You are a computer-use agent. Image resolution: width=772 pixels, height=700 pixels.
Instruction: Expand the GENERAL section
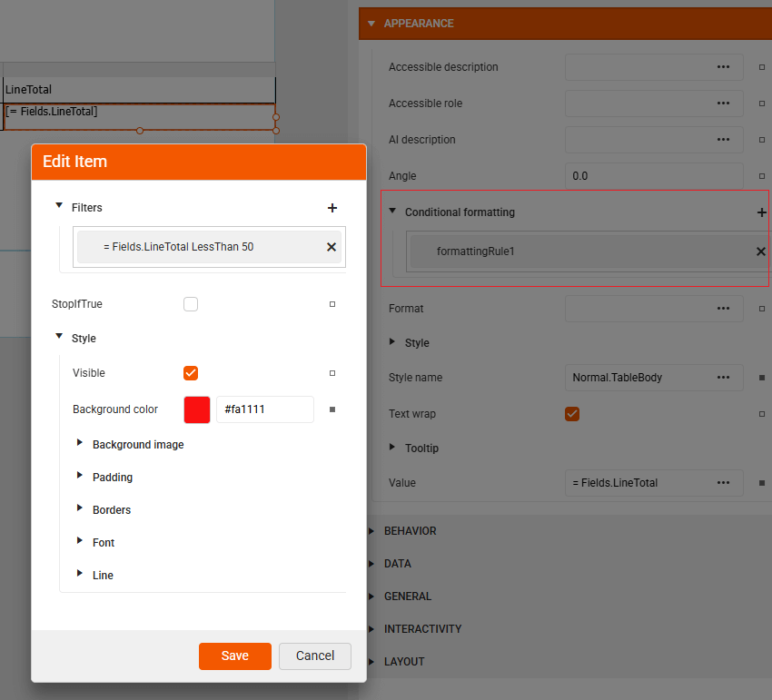[371, 596]
